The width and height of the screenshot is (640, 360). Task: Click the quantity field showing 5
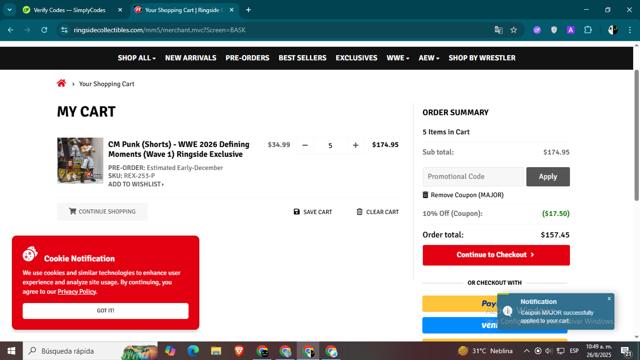330,145
